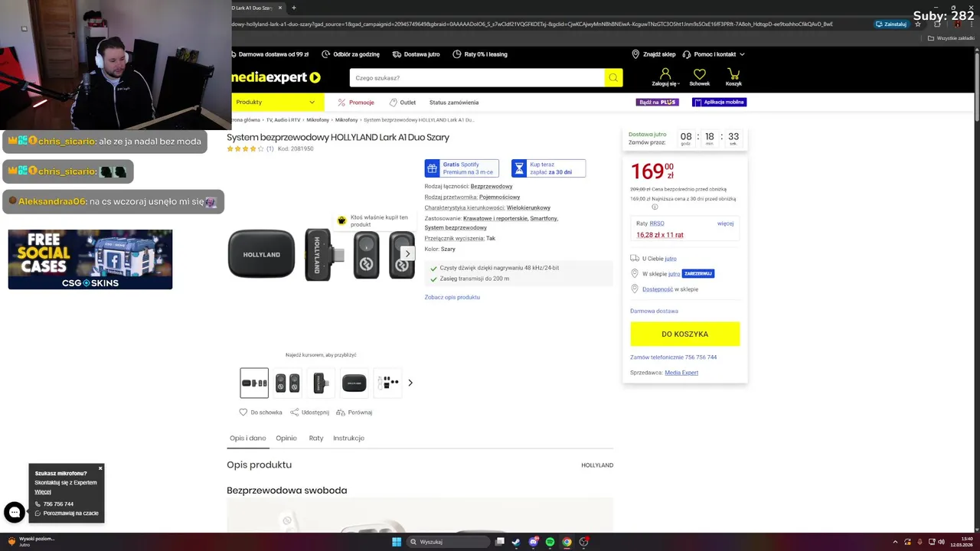Click Porozmawiaj na czacie in popup
The height and width of the screenshot is (551, 980).
[x=67, y=514]
